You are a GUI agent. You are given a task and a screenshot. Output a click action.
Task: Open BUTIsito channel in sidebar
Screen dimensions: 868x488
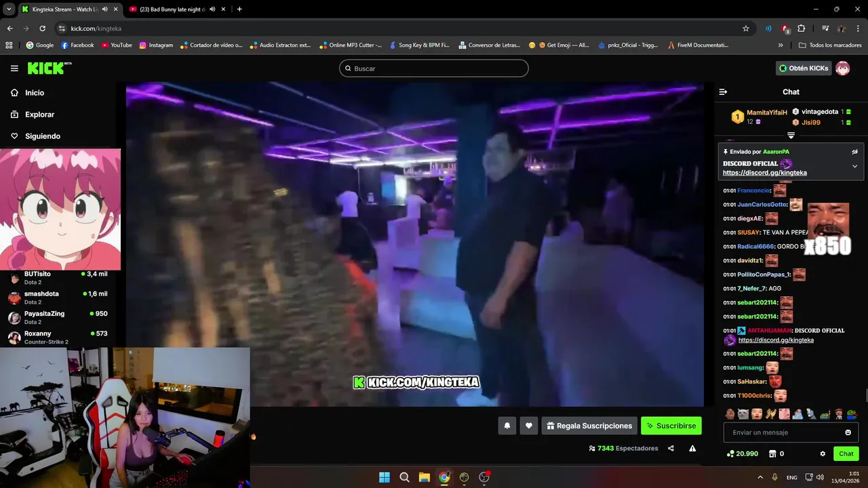(x=58, y=278)
